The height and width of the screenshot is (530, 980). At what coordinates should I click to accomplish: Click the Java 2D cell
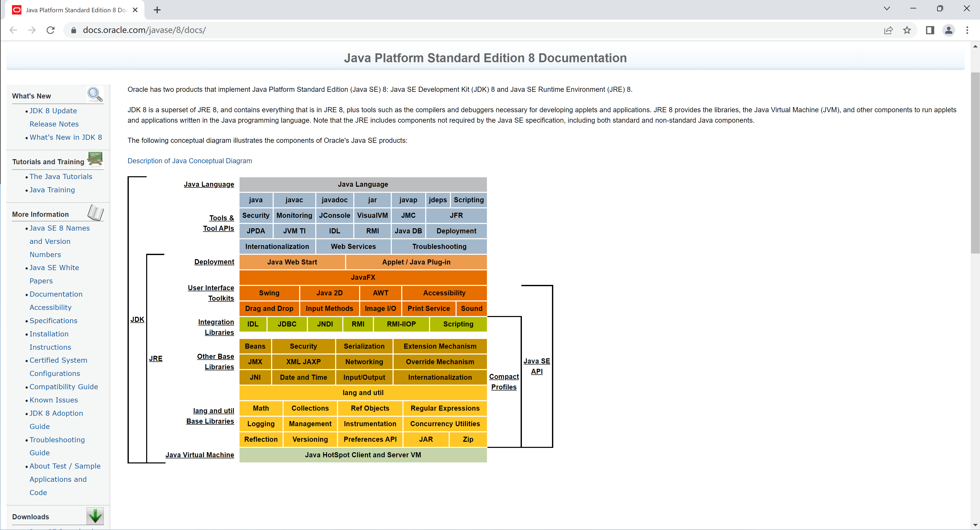tap(330, 293)
